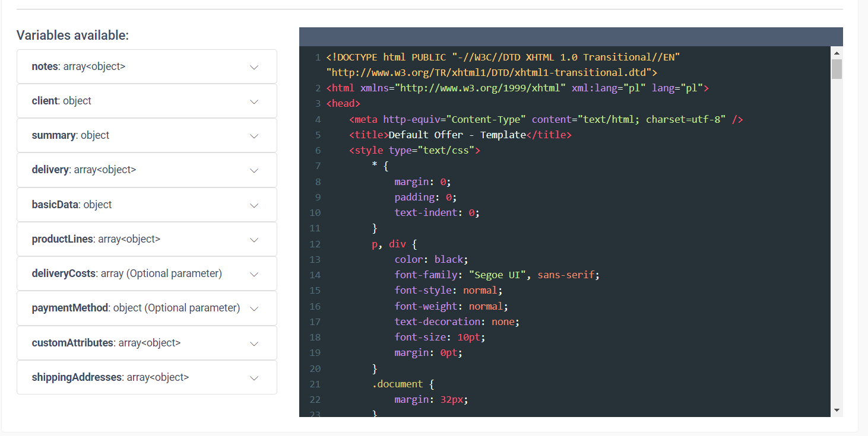Click the 'color: black;' code line

pos(432,259)
